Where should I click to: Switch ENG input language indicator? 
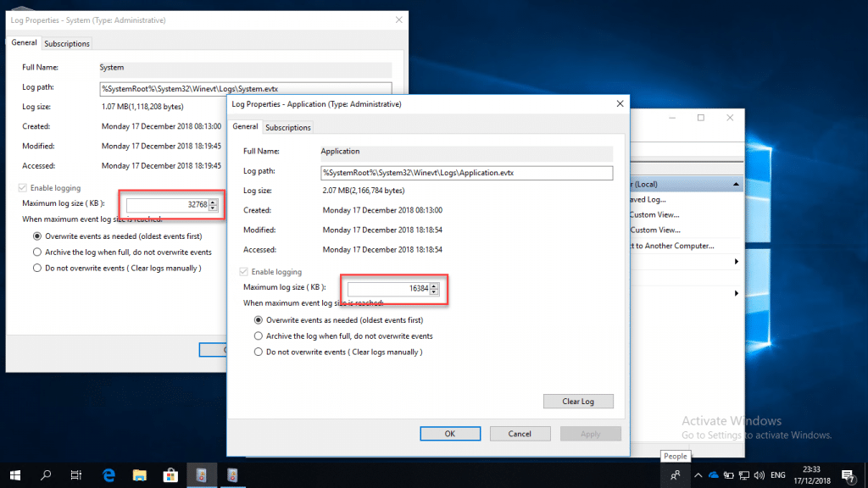tap(778, 474)
